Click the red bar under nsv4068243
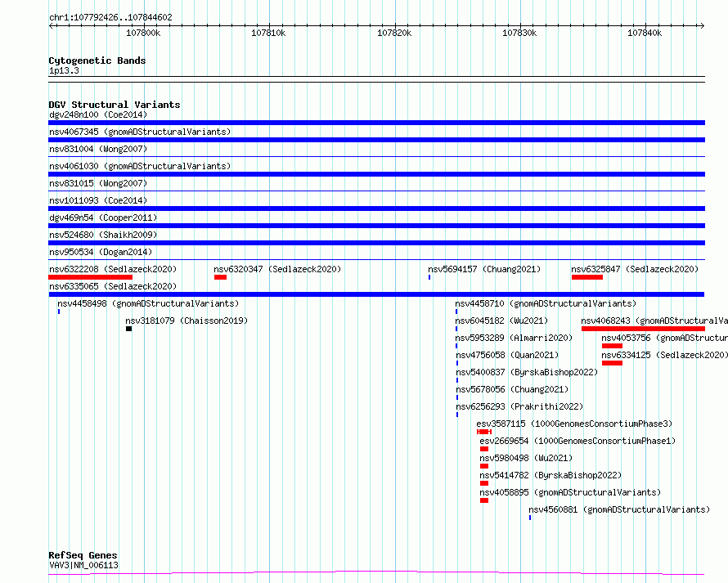 coord(643,329)
